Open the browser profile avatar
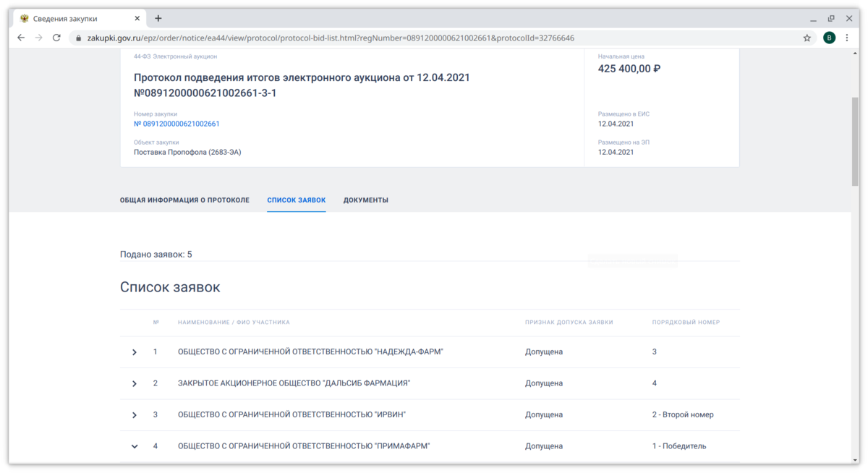This screenshot has height=473, width=868. pyautogui.click(x=829, y=38)
